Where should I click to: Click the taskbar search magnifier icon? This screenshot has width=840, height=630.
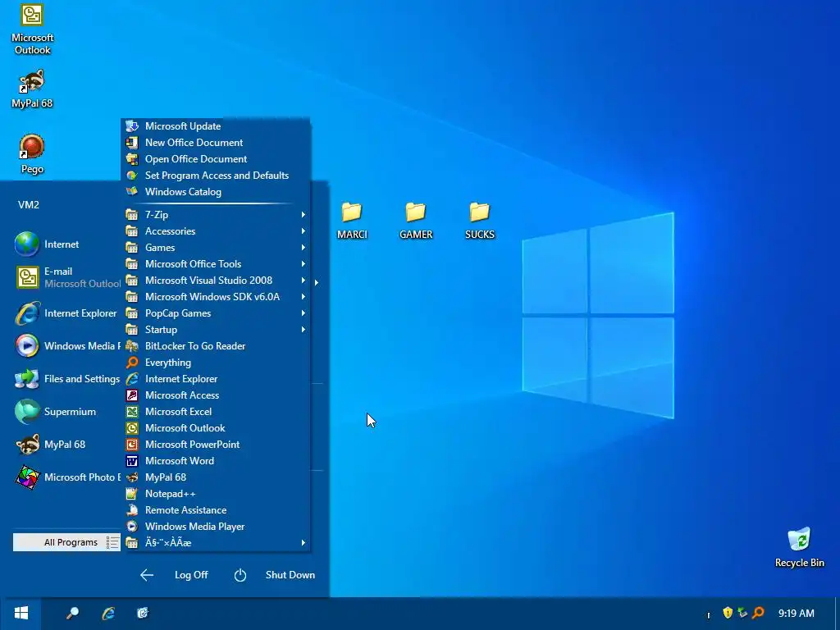point(72,614)
